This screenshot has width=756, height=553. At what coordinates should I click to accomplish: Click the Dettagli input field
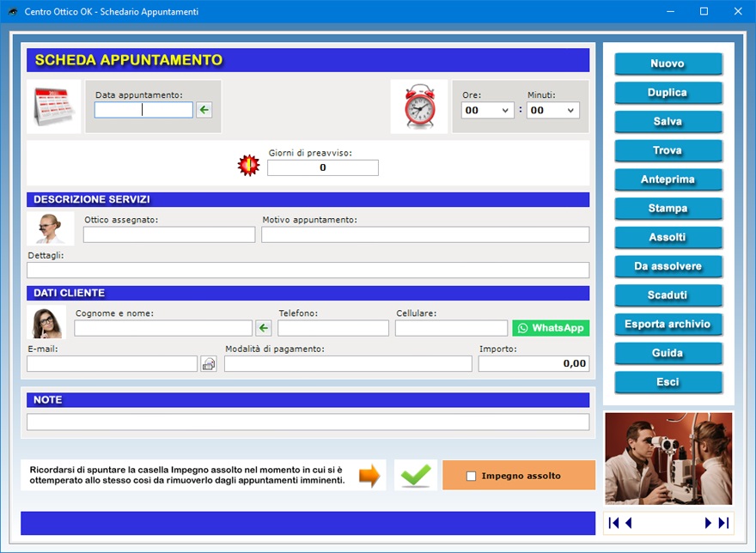coord(308,270)
